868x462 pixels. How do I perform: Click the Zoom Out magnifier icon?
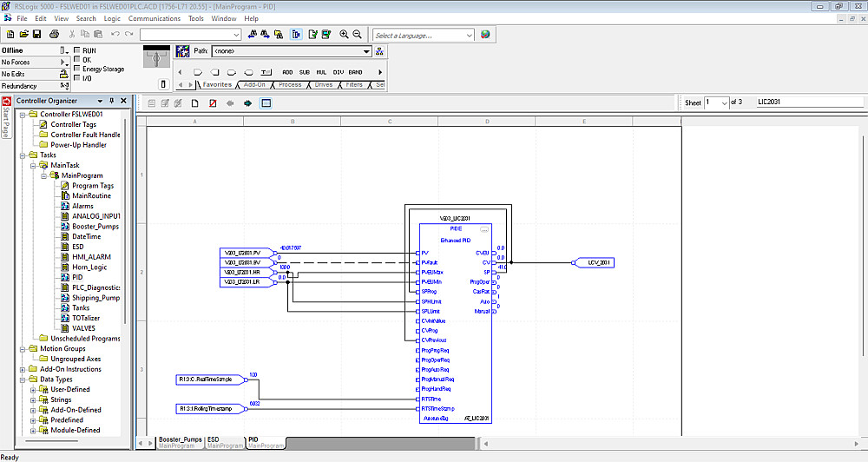pos(357,35)
